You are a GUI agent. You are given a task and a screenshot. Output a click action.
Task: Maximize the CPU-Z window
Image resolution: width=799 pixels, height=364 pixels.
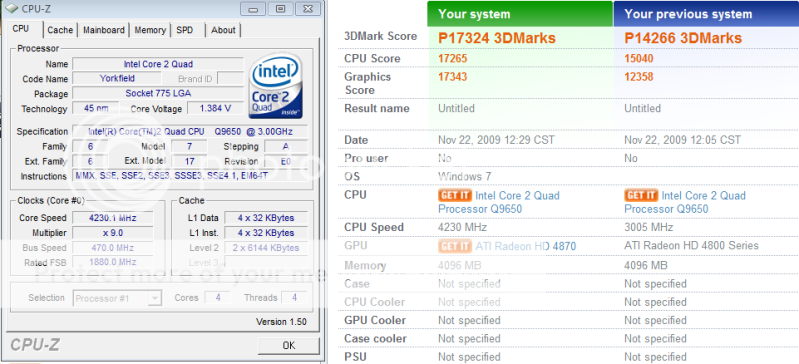point(280,9)
